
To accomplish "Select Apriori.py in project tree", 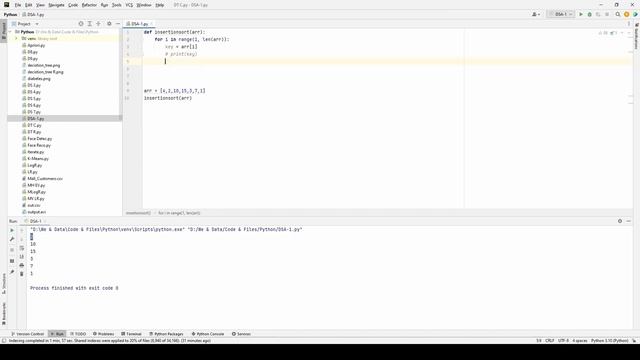I will (x=36, y=45).
